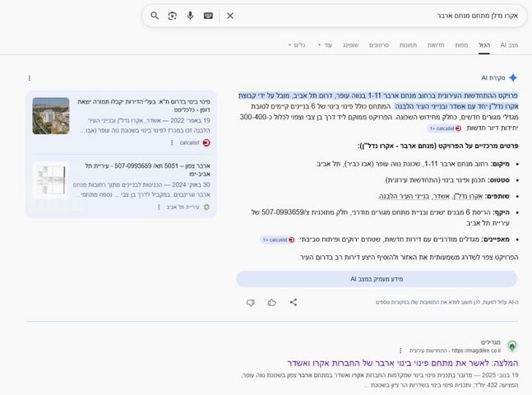Open three-dot menu of עיריית תל אביב card
This screenshot has width=532, height=395.
[x=159, y=207]
